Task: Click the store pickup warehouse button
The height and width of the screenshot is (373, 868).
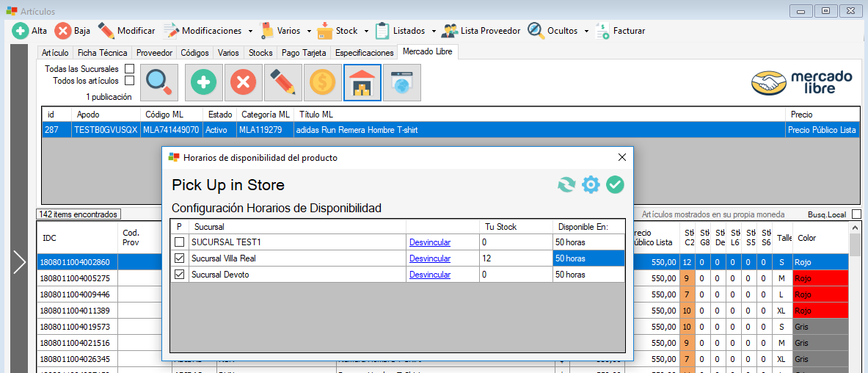Action: (x=362, y=82)
